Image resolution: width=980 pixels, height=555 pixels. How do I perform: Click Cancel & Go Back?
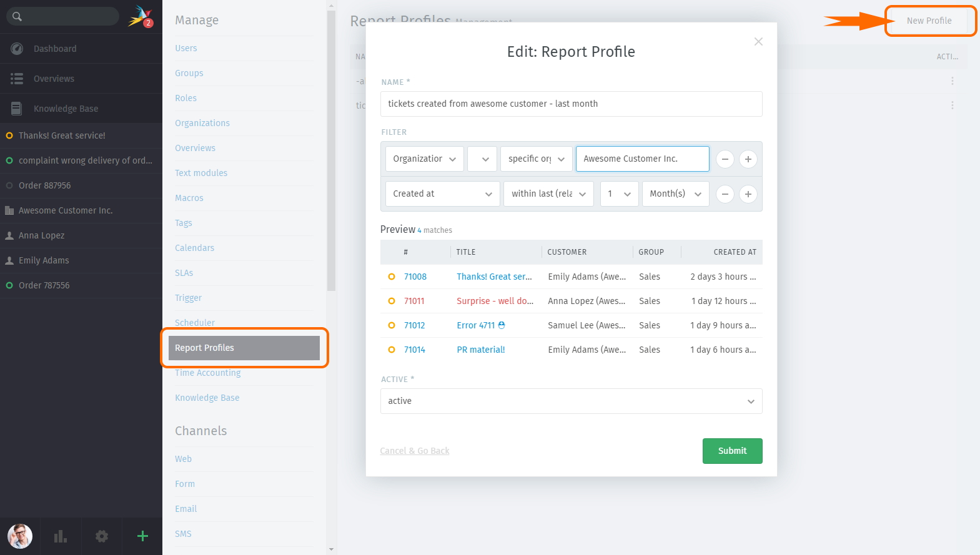tap(415, 451)
